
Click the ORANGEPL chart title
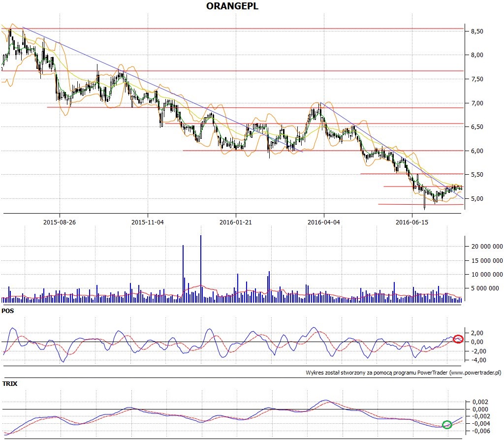(x=232, y=6)
